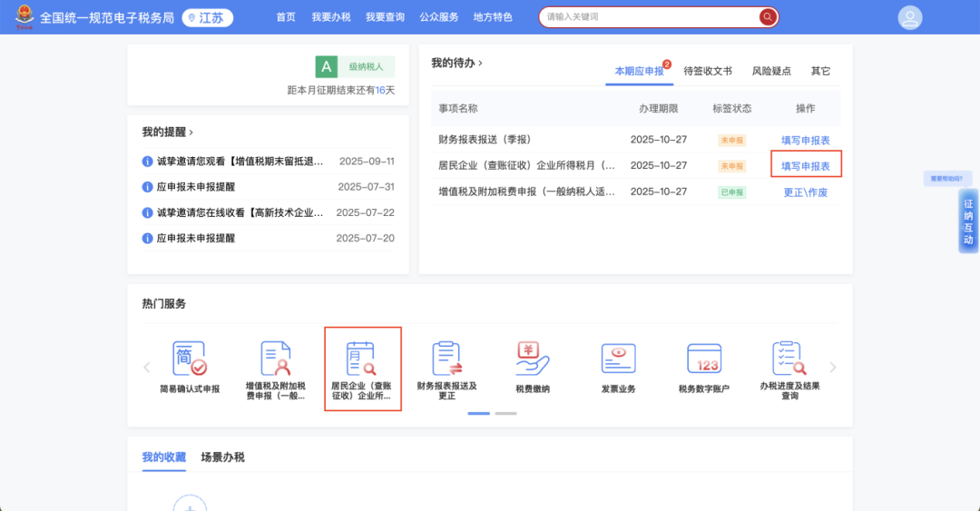Viewport: 980px width, 511px height.
Task: Open 税费缴纳 service icon
Action: coord(533,359)
